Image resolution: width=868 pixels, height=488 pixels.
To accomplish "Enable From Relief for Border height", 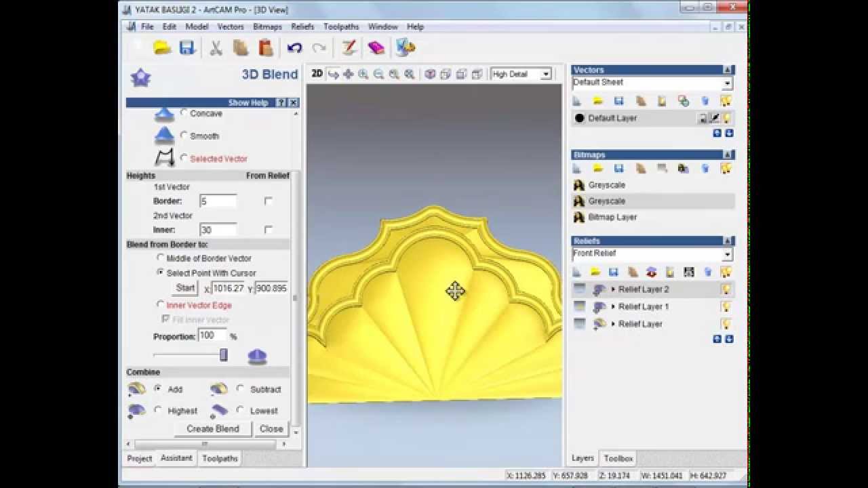I will [x=268, y=201].
